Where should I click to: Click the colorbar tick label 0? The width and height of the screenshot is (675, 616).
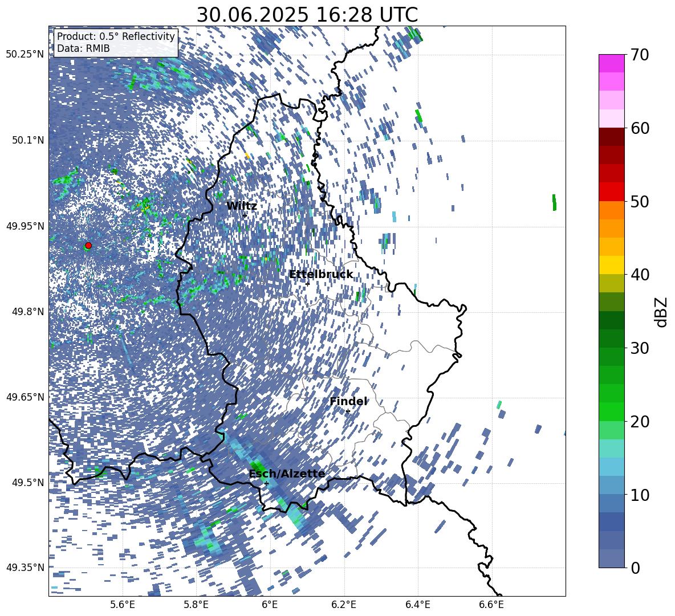636,568
